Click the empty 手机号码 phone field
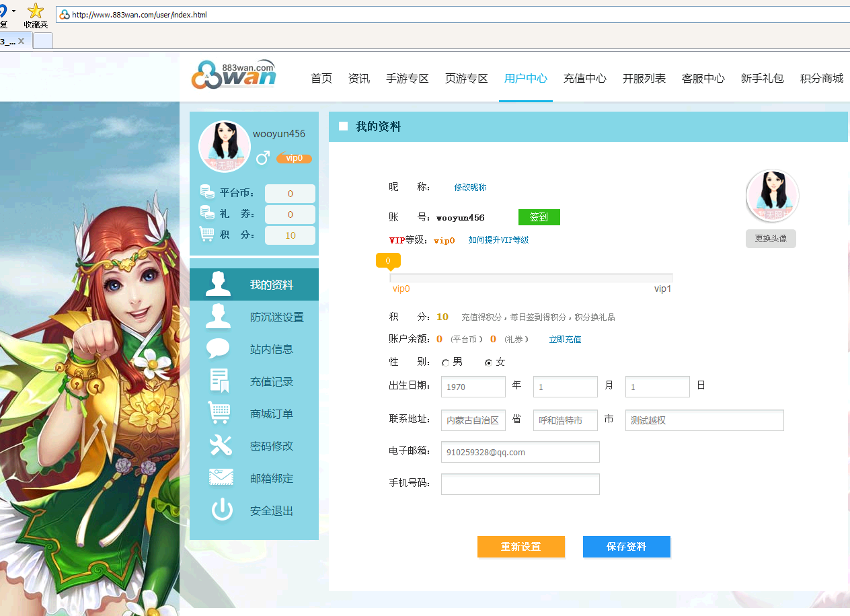Viewport: 850px width, 616px height. pos(520,484)
